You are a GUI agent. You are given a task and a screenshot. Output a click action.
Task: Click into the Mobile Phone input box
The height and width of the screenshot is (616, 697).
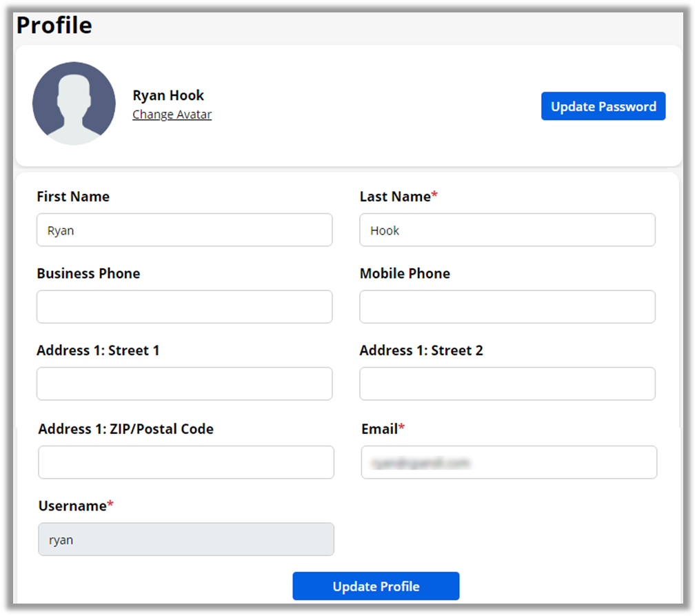coord(507,307)
